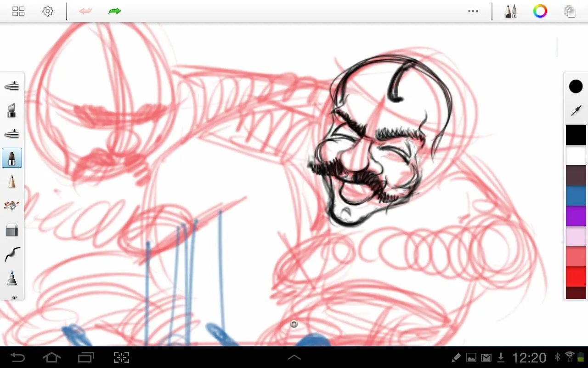Screen dimensions: 588x368
Task: Pick the blue color swatch
Action: [576, 195]
